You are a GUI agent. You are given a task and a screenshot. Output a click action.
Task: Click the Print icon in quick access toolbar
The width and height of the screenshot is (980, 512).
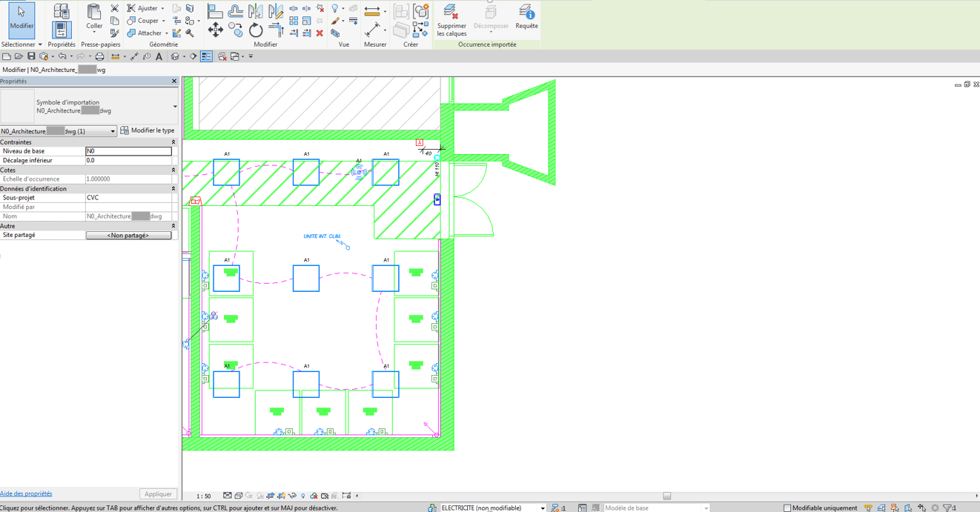point(99,56)
